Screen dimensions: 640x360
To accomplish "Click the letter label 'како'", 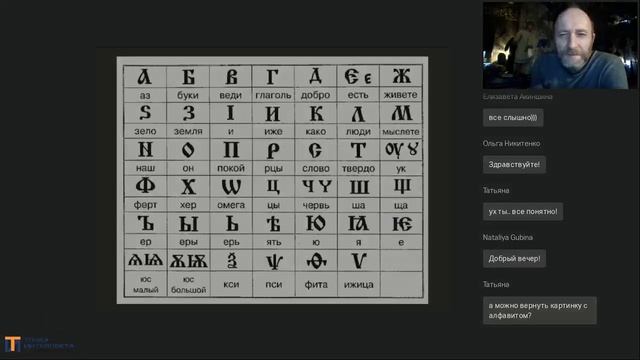I will [x=316, y=131].
